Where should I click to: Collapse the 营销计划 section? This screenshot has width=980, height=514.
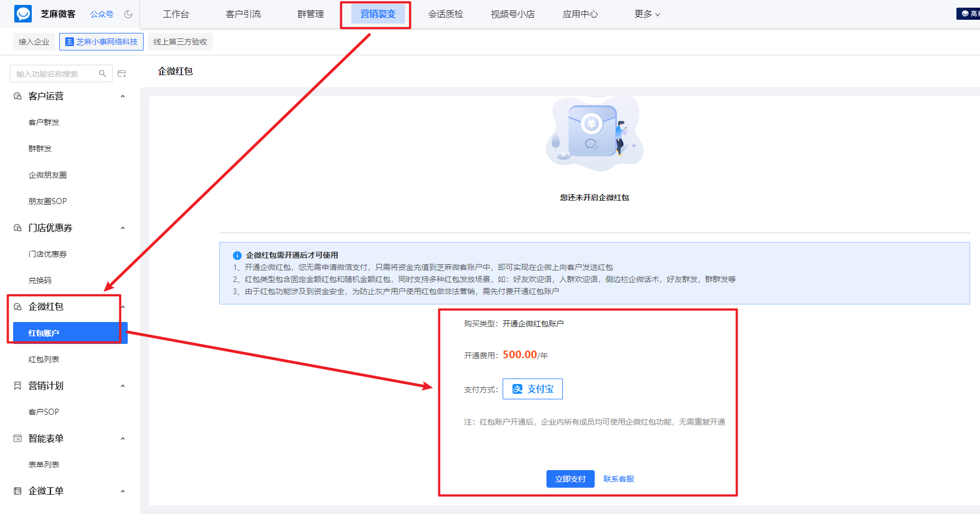pyautogui.click(x=123, y=386)
